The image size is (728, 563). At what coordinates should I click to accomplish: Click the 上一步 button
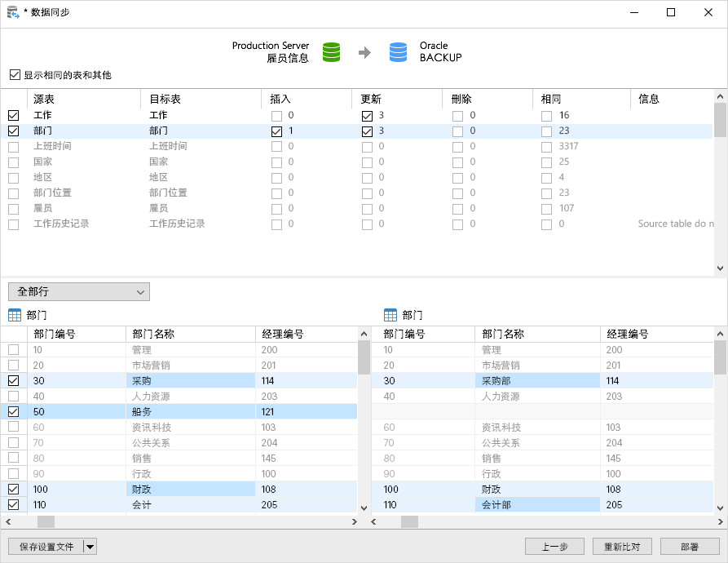coord(555,547)
